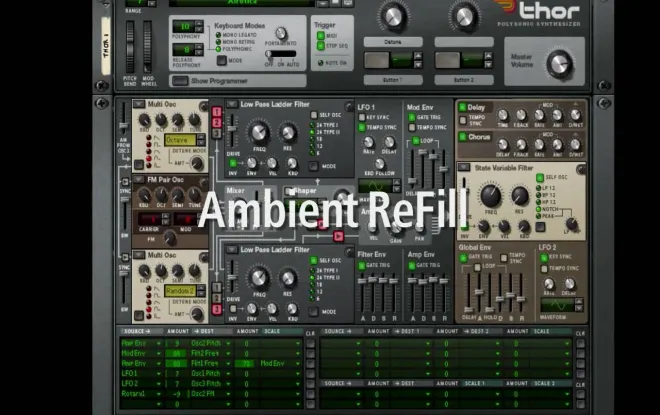This screenshot has width=660, height=415.
Task: Click the red arrow routing button near Amp
Action: pos(338,236)
